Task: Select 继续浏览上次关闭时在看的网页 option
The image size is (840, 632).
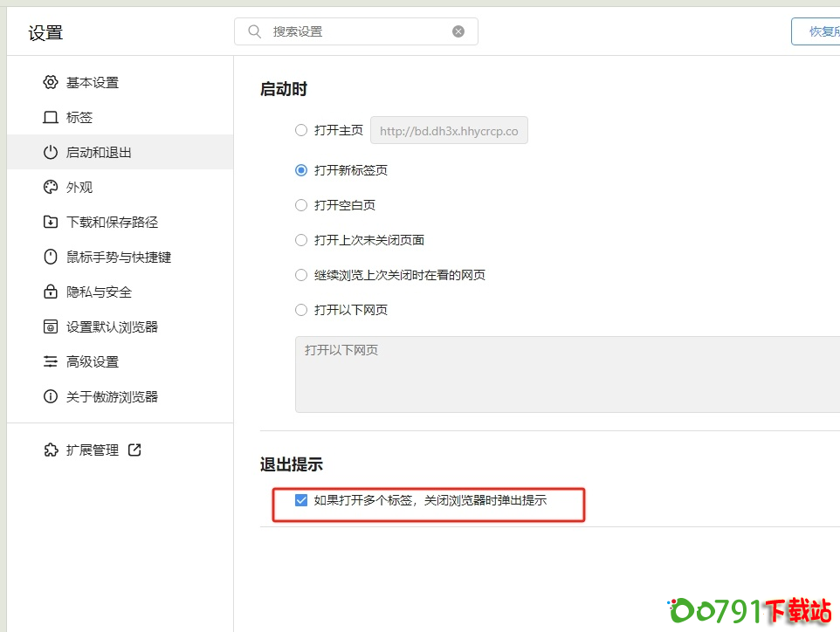Action: pos(301,275)
